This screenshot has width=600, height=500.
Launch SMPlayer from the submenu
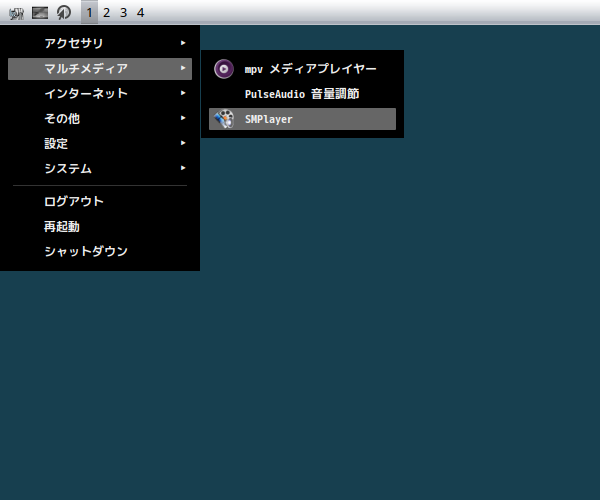click(302, 119)
